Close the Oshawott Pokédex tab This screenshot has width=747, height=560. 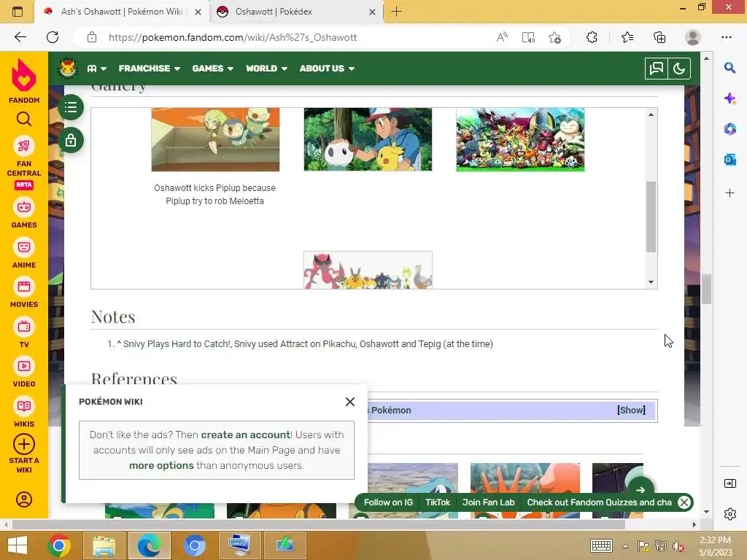coord(372,12)
